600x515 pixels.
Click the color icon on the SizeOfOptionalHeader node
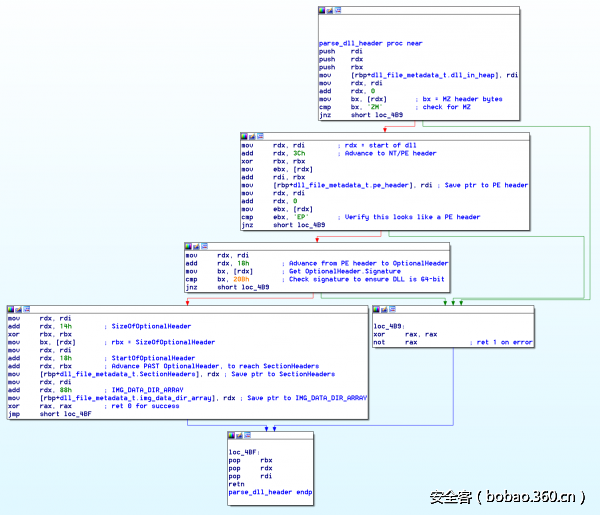(x=10, y=309)
